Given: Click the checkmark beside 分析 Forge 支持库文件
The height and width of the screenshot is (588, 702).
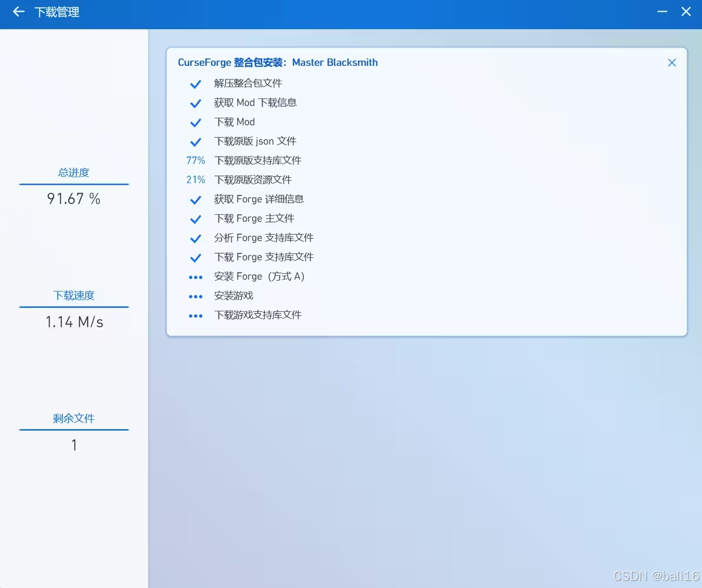Looking at the screenshot, I should click(196, 238).
